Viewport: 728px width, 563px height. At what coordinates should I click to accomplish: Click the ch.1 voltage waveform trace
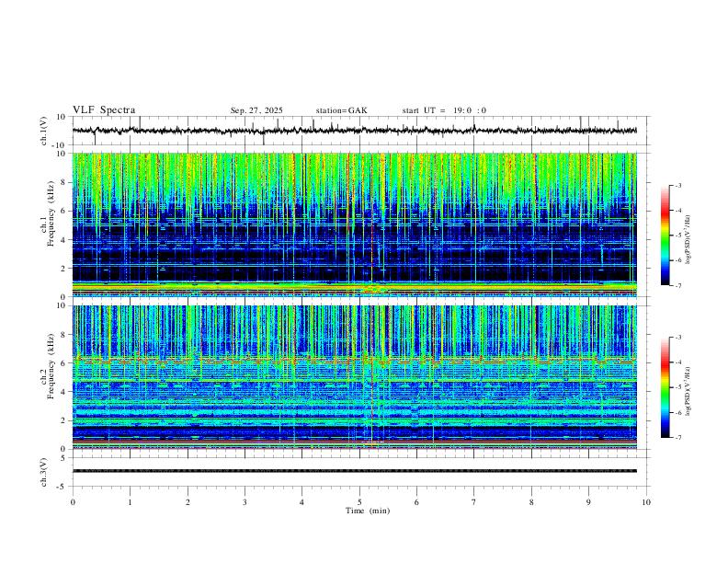[x=354, y=131]
